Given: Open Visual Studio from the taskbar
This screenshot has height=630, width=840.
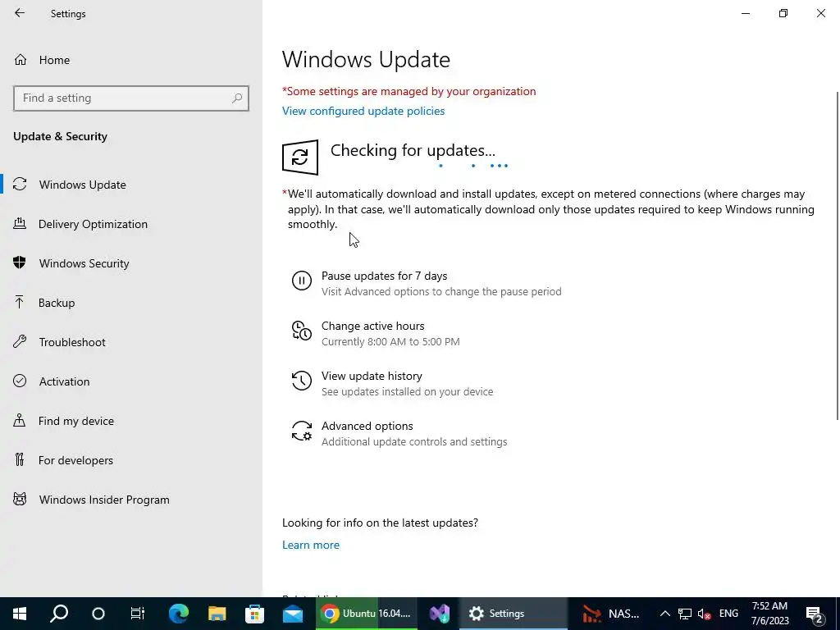Looking at the screenshot, I should 440,614.
